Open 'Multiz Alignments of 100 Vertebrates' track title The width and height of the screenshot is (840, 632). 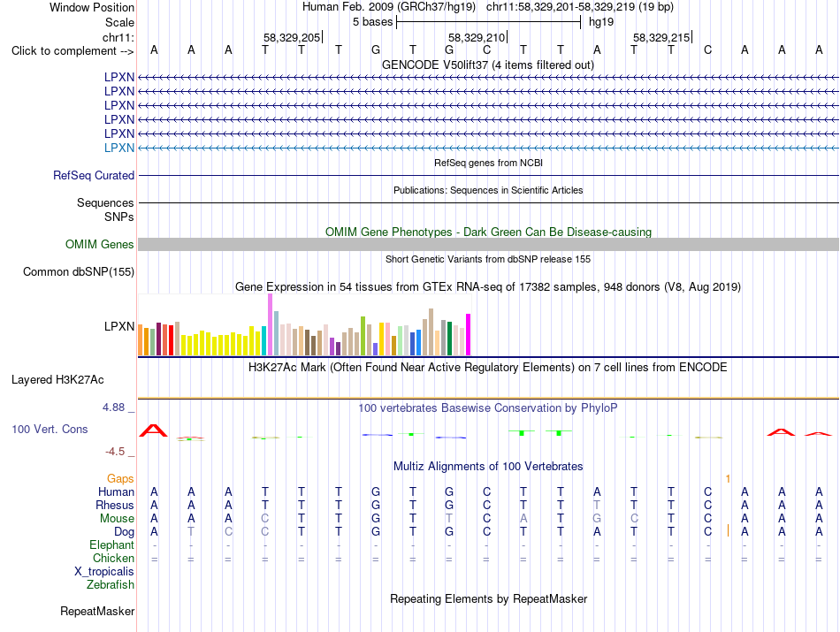(x=488, y=467)
